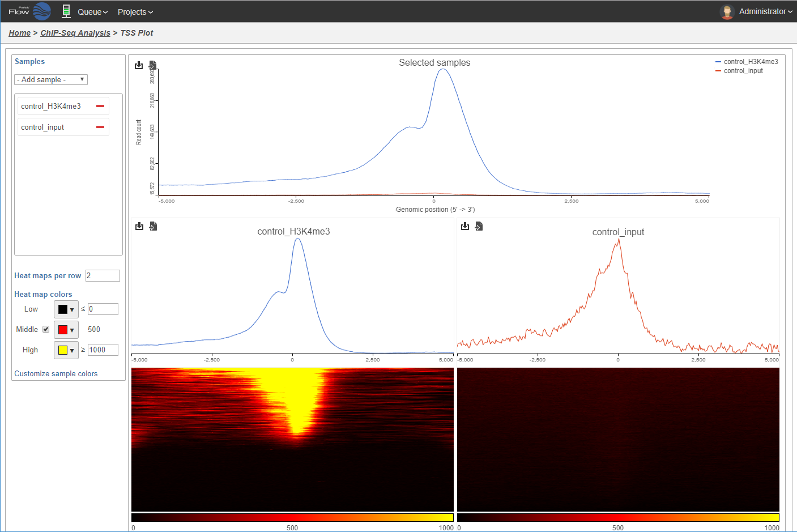797x532 pixels.
Task: Open the Middle color picker dropdown
Action: click(x=66, y=330)
